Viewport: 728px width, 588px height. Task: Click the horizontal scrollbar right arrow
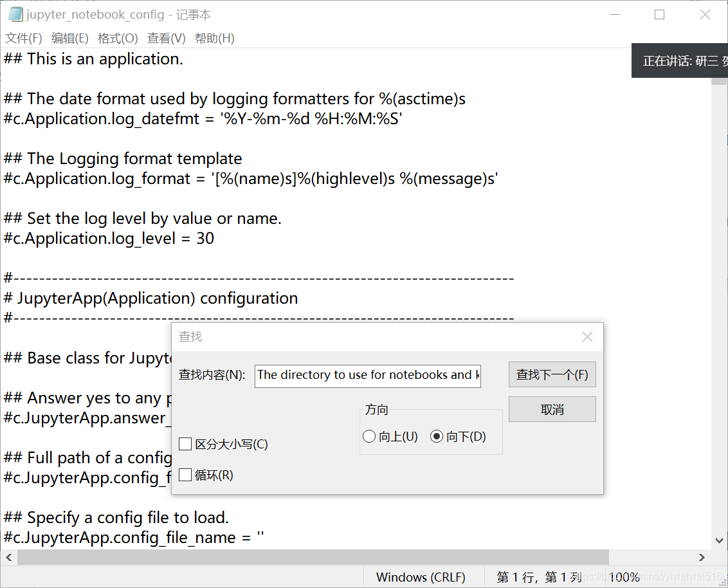click(702, 557)
